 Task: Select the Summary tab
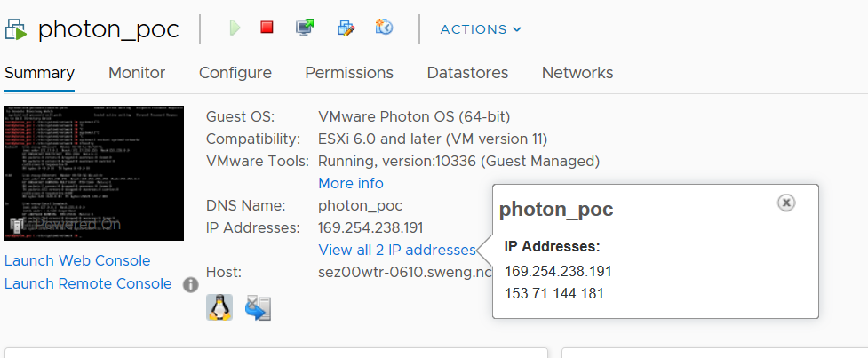(x=39, y=73)
